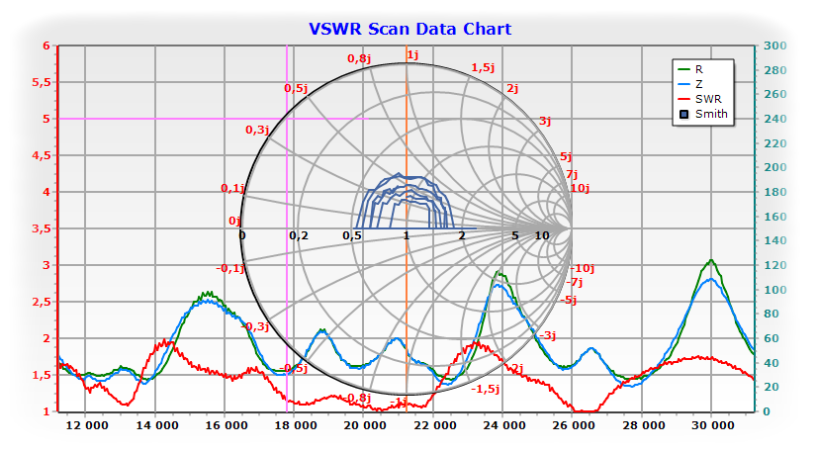Viewport: 816px width, 452px height.
Task: Click the teal right-axis value '180'
Action: coord(775,192)
